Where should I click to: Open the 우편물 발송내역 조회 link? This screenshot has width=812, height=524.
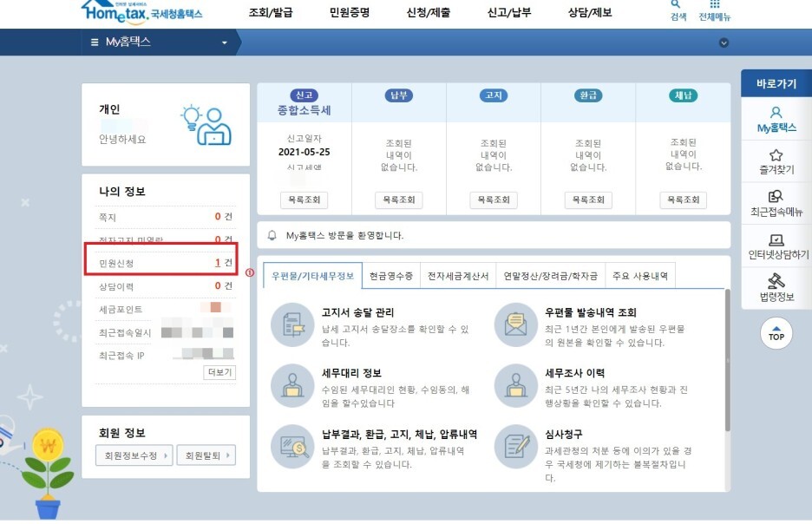click(591, 312)
